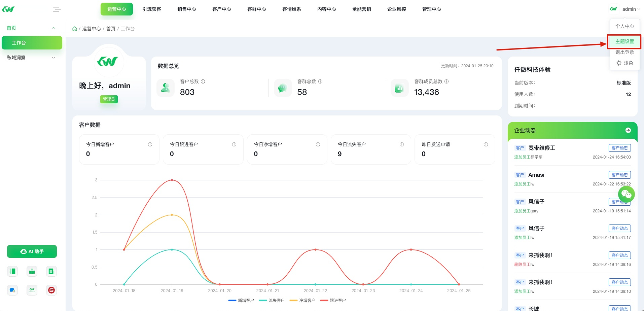This screenshot has height=311, width=644.
Task: Open 工作台 in the sidebar
Action: 32,43
